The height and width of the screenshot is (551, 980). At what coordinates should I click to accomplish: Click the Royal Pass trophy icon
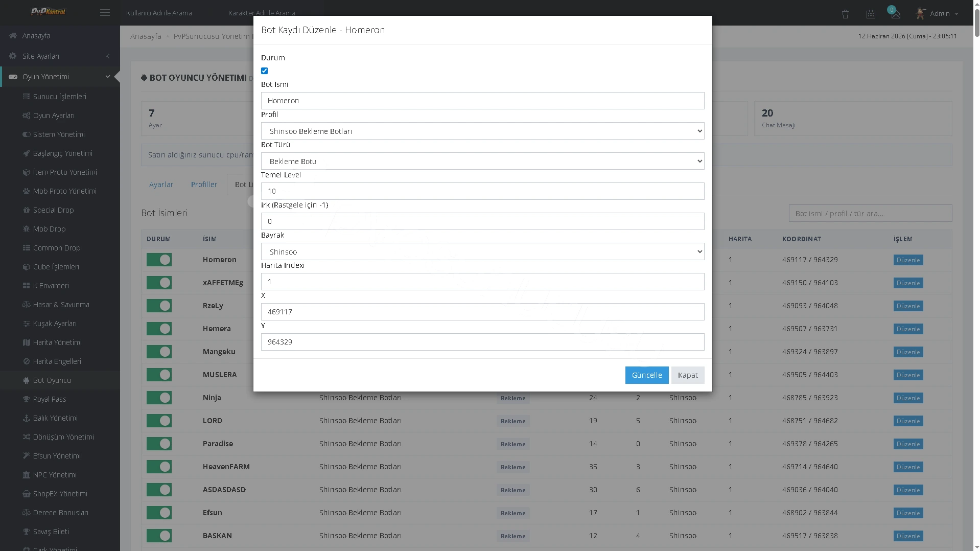pyautogui.click(x=27, y=399)
